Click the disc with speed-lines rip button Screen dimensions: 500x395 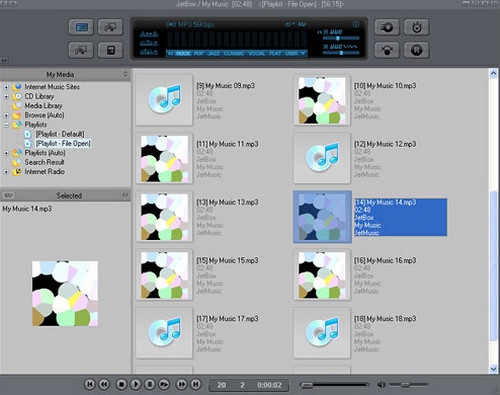coord(387,27)
